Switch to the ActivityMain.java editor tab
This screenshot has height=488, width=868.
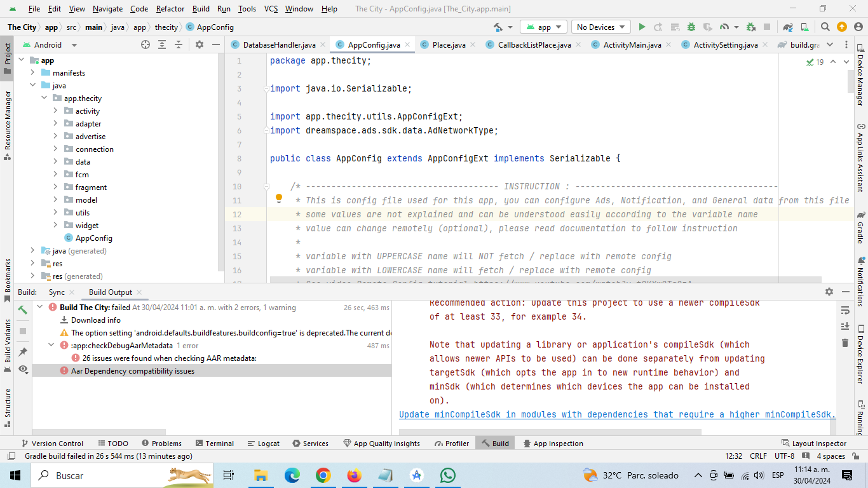(x=632, y=45)
